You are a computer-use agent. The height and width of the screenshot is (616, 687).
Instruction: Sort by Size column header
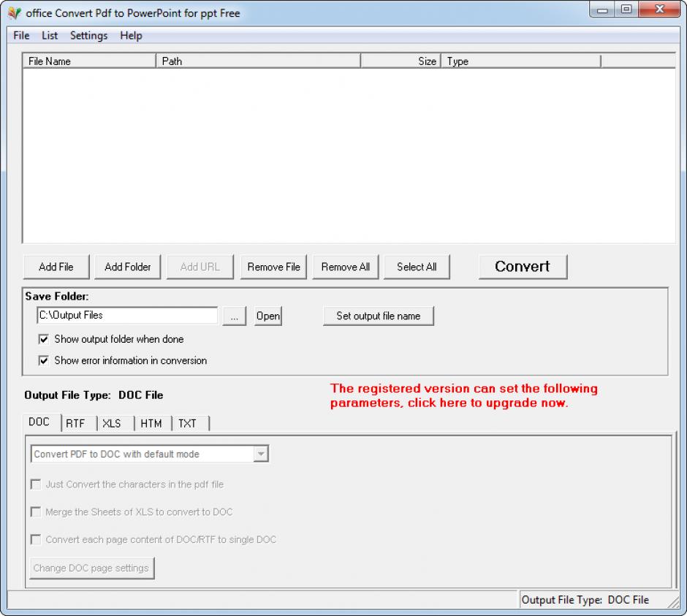click(x=401, y=61)
